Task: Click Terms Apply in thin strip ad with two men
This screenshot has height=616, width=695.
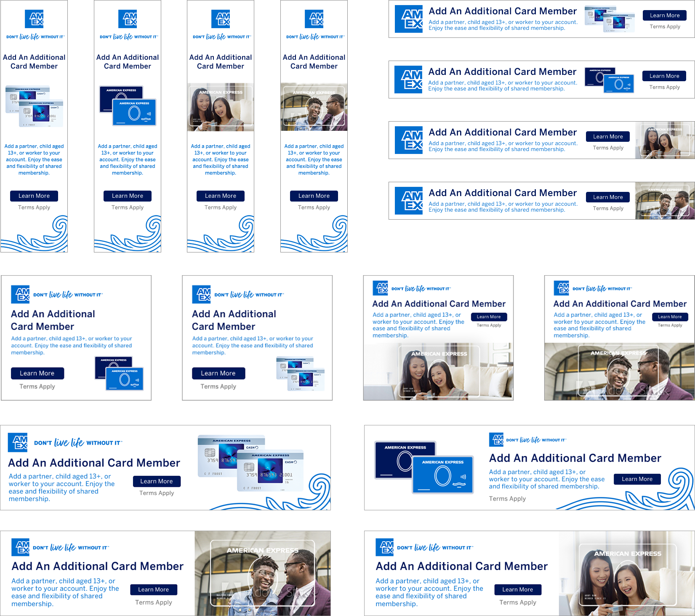Action: click(x=608, y=208)
